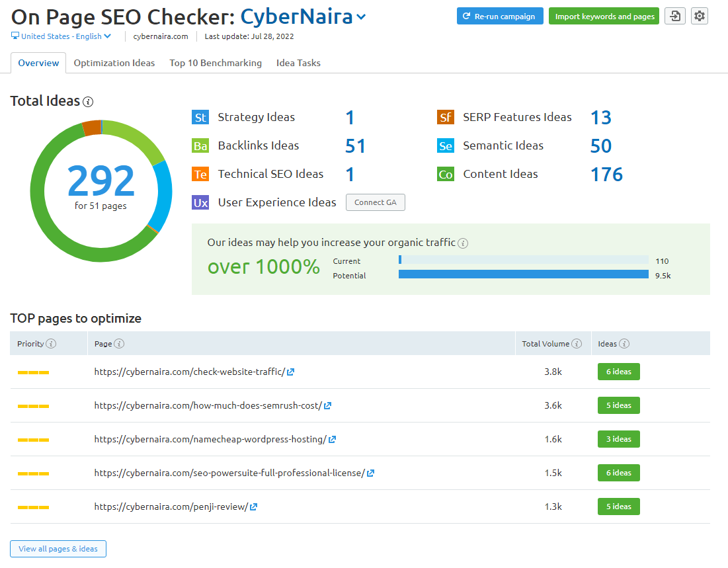
Task: Open check-website-traffic page external link icon
Action: tap(291, 372)
